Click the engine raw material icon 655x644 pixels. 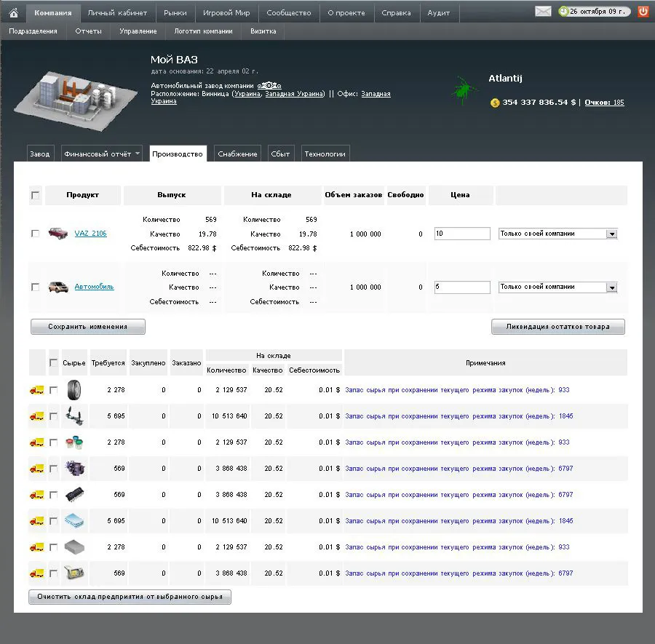pos(74,469)
